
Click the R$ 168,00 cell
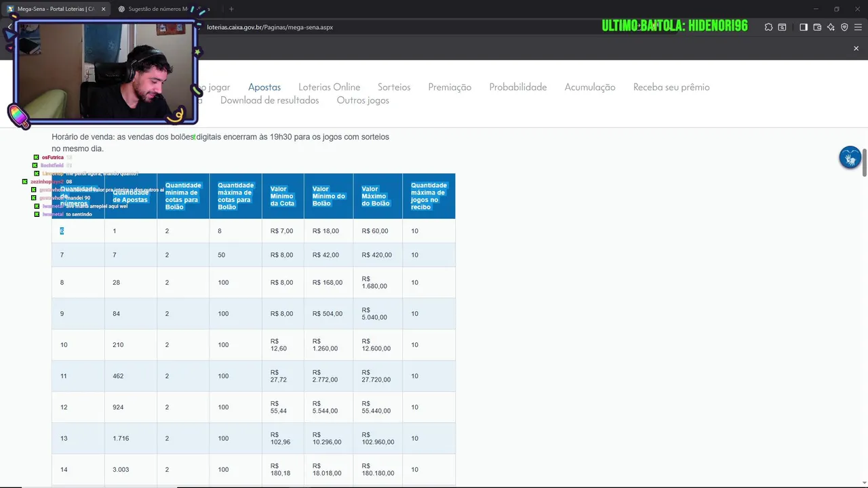coord(329,283)
